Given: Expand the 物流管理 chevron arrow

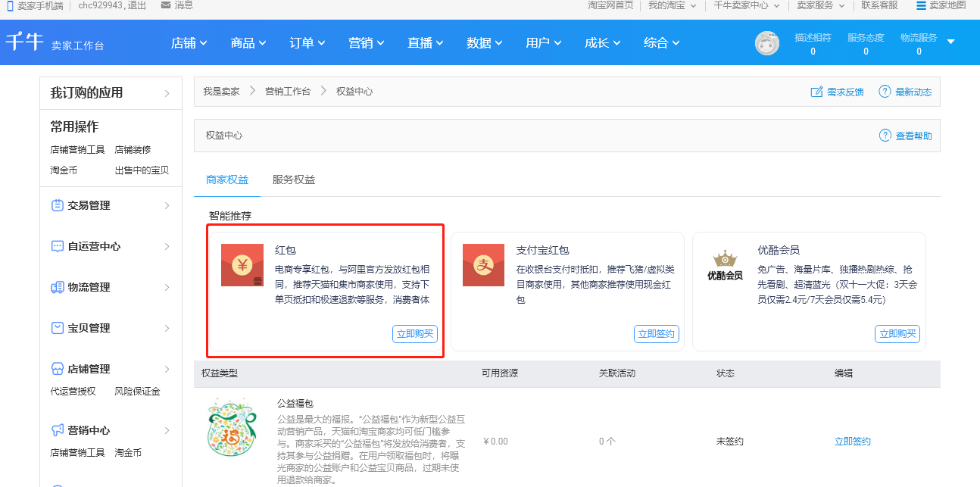Looking at the screenshot, I should point(167,287).
